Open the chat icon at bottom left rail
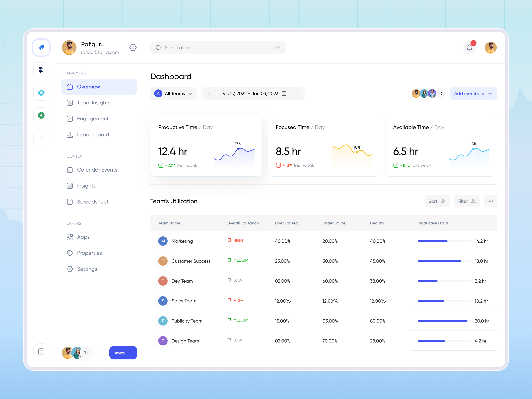Screen dimensions: 532x399 pos(41,351)
